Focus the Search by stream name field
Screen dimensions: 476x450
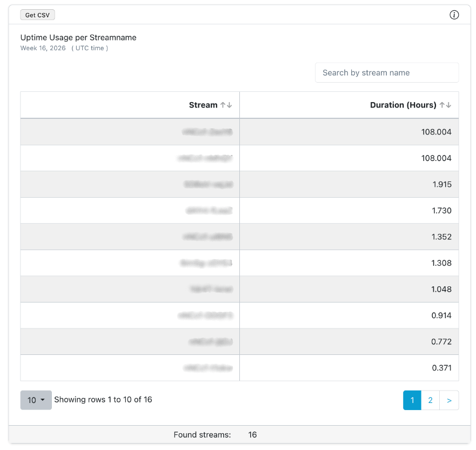(386, 73)
